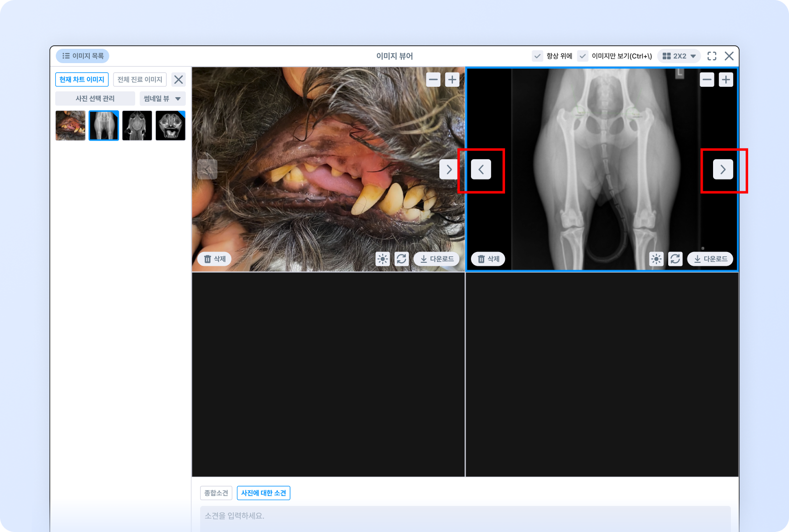The height and width of the screenshot is (532, 789).
Task: Select the third X-ray thumbnail
Action: [137, 126]
